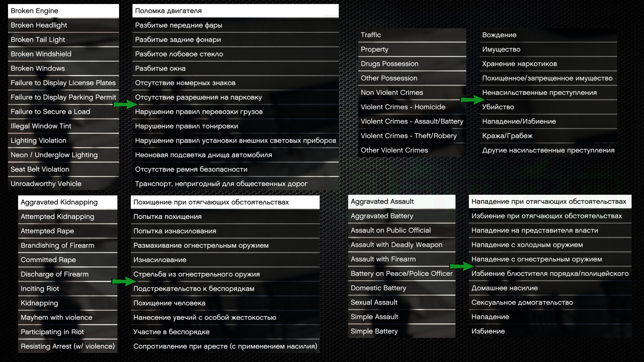Choose Seat Belt Violation item

pyautogui.click(x=63, y=169)
